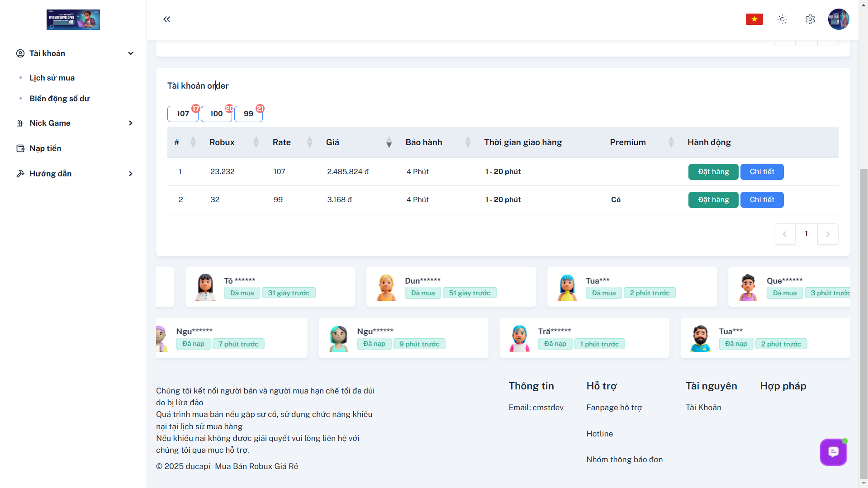Click the site logo in sidebar
The width and height of the screenshot is (868, 488).
click(73, 19)
